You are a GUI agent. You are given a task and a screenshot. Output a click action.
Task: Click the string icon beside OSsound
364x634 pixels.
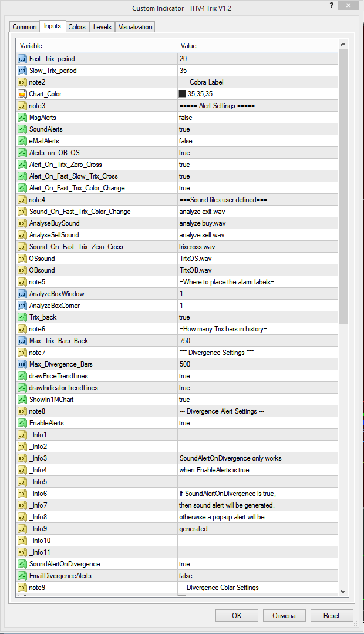[x=22, y=259]
